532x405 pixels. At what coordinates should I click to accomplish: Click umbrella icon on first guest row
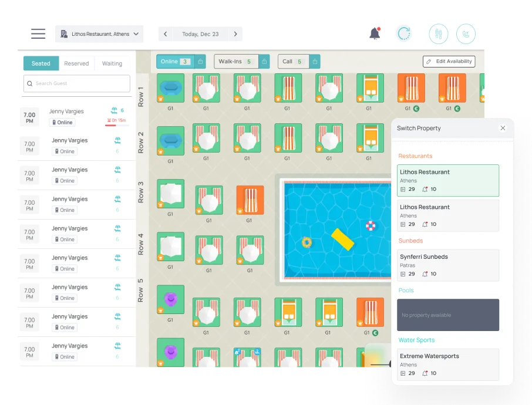(114, 110)
